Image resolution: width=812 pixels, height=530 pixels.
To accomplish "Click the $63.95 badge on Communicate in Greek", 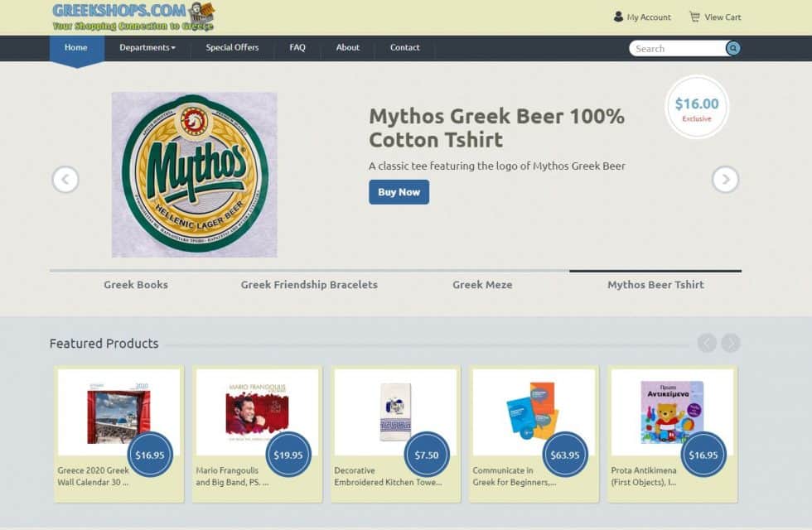I will (565, 455).
